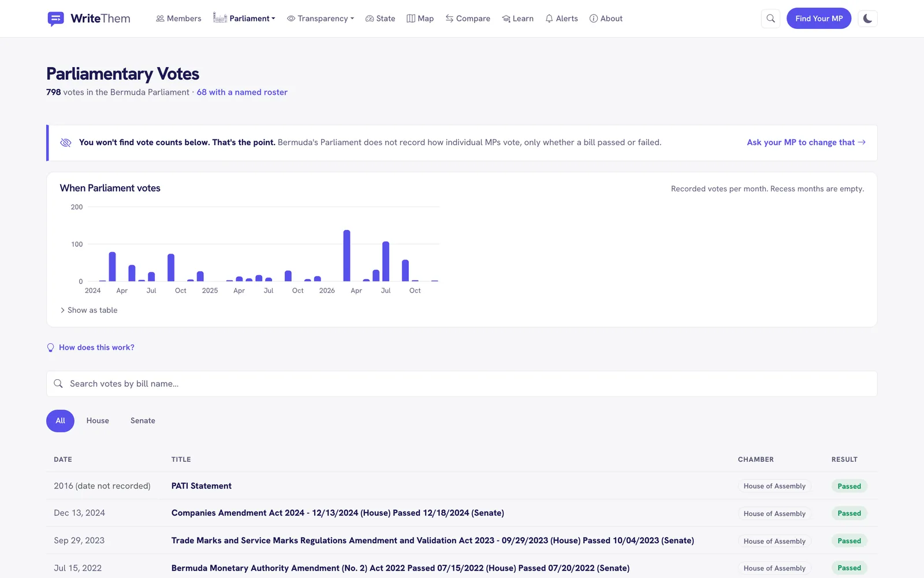Click the Find Your MP button
This screenshot has width=924, height=578.
click(x=819, y=18)
